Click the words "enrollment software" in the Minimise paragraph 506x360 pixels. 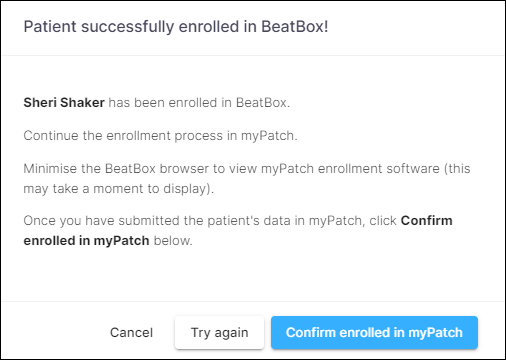(x=379, y=169)
